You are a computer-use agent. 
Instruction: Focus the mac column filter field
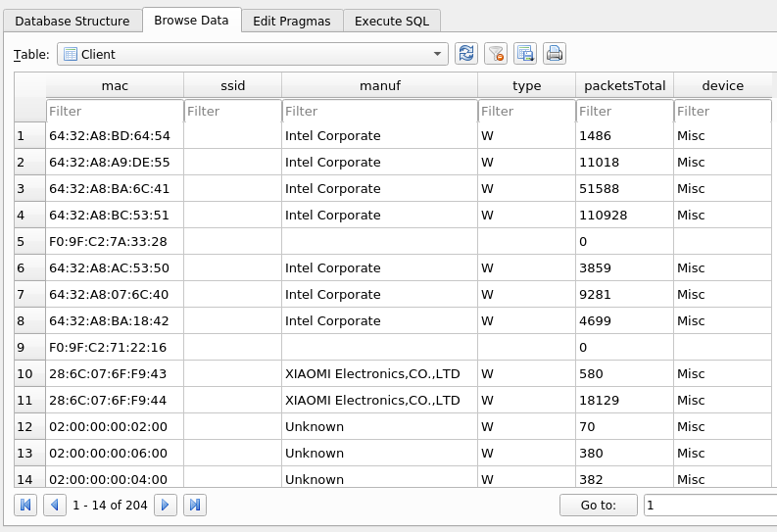pos(114,111)
